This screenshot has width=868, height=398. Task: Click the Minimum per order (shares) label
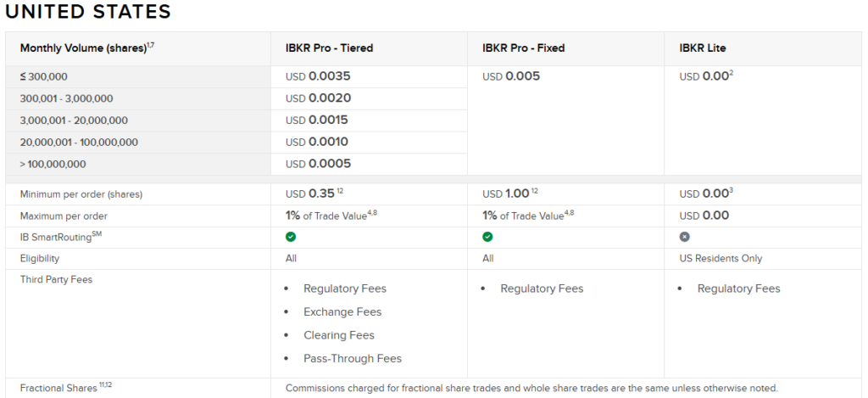coord(81,194)
